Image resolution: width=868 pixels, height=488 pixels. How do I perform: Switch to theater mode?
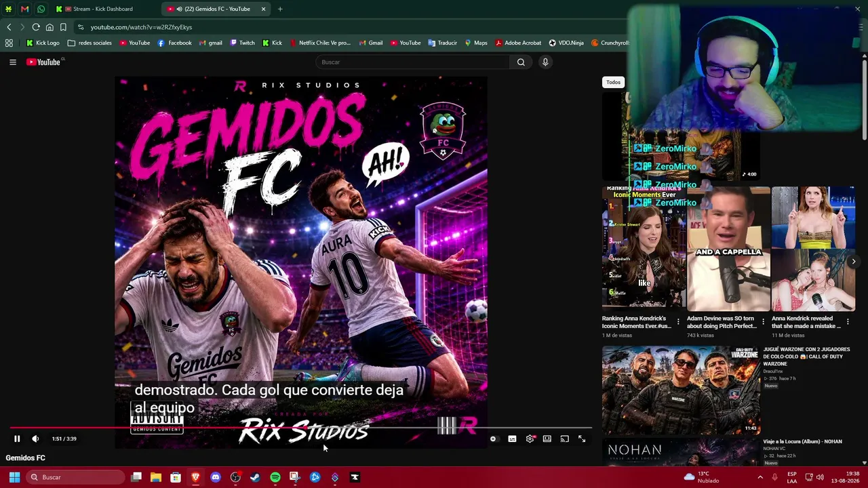tap(547, 439)
